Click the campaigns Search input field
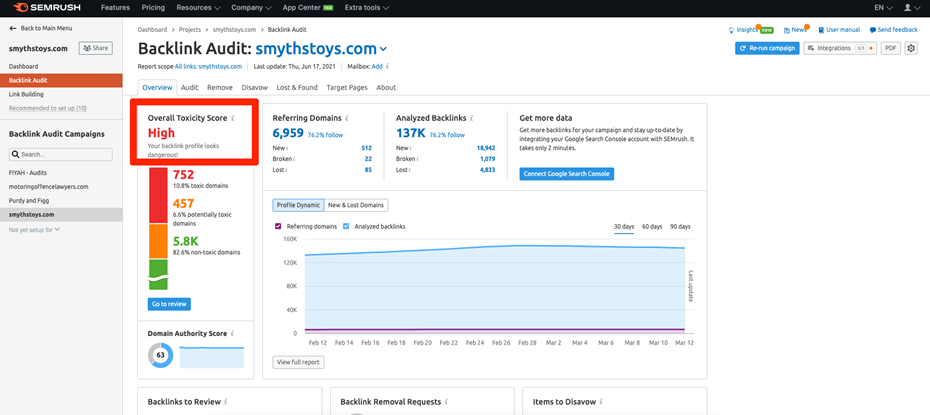 pos(60,155)
